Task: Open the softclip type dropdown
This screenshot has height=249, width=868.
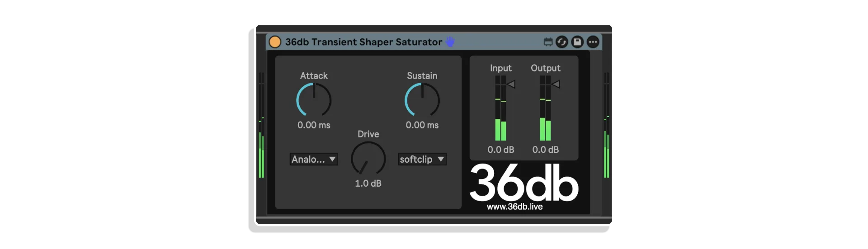Action: pos(422,159)
